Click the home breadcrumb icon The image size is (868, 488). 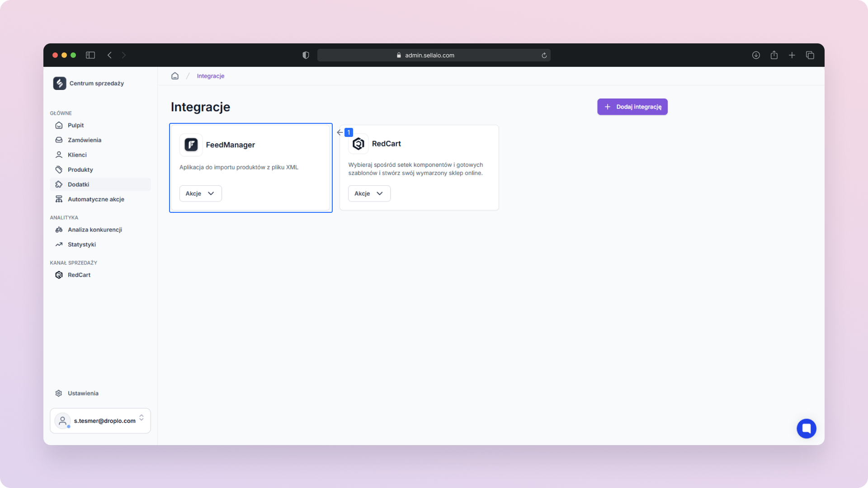[x=175, y=76]
